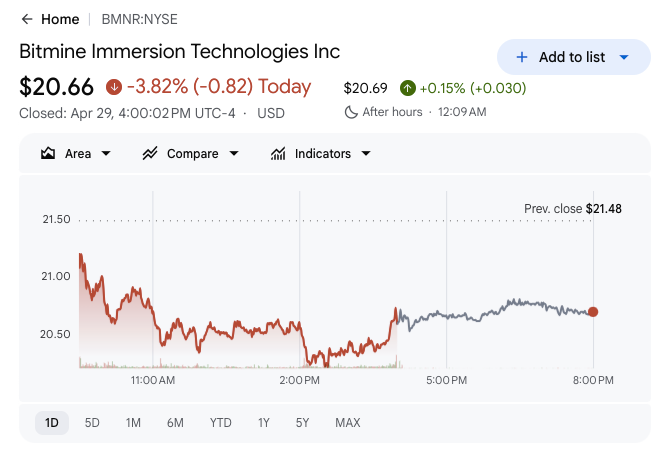Viewport: 665px width, 450px height.
Task: Go to the Home link
Action: (60, 19)
